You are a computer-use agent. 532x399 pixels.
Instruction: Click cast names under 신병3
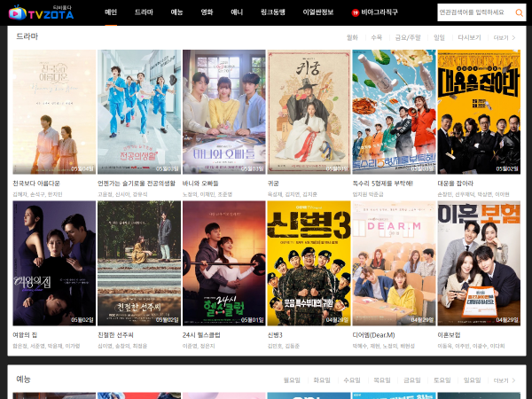(x=284, y=346)
